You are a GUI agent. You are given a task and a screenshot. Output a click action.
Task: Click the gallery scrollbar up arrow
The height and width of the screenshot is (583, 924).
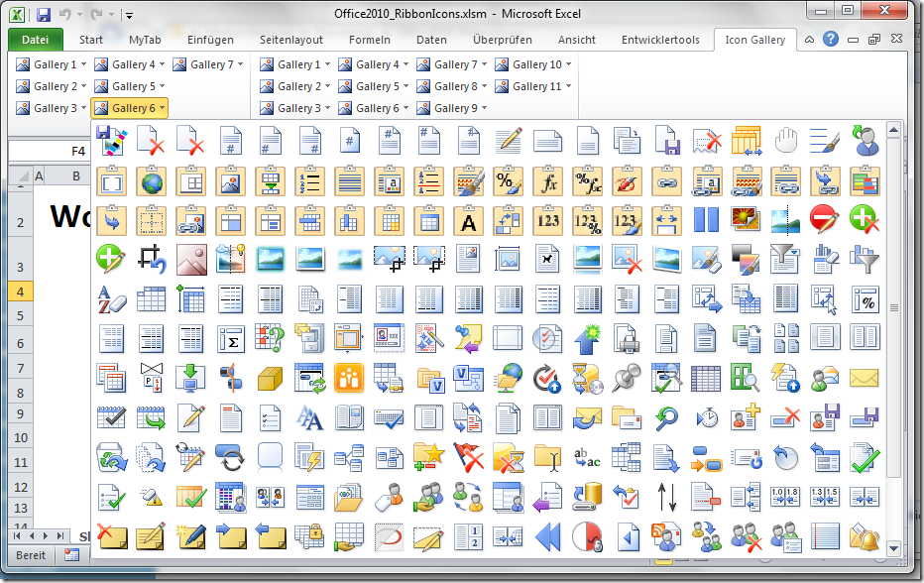(894, 129)
